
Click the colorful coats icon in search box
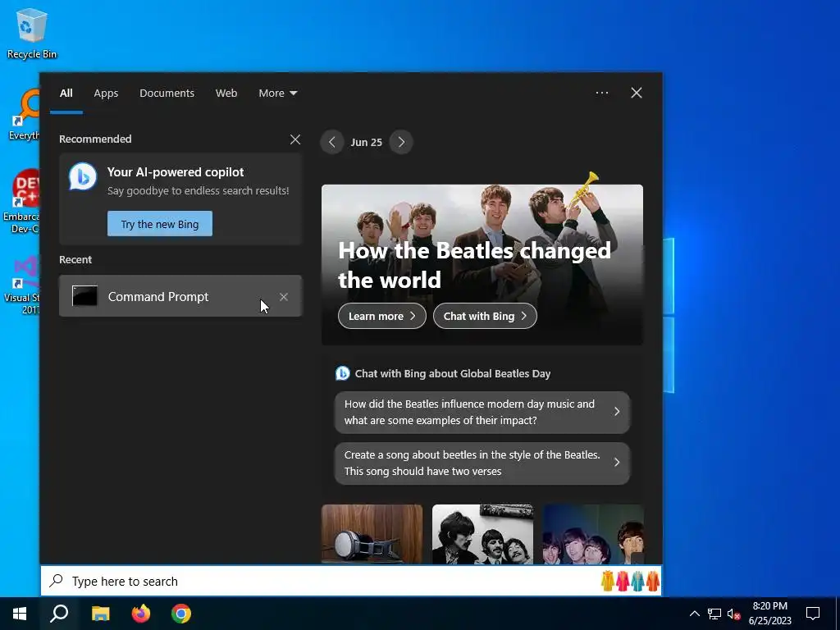coord(631,582)
